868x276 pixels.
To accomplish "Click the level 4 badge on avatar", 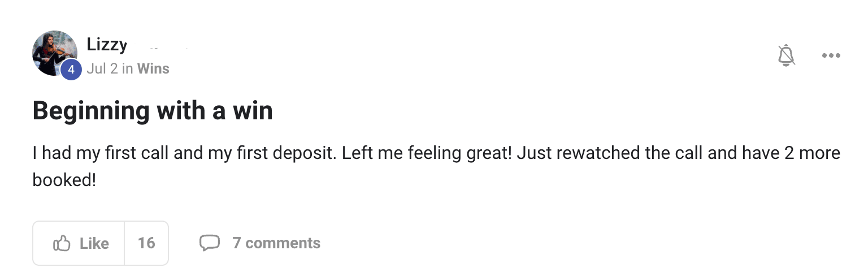I will pyautogui.click(x=71, y=70).
